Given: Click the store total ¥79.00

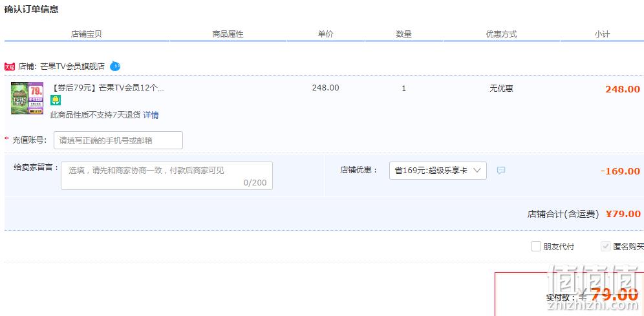Looking at the screenshot, I should [623, 214].
